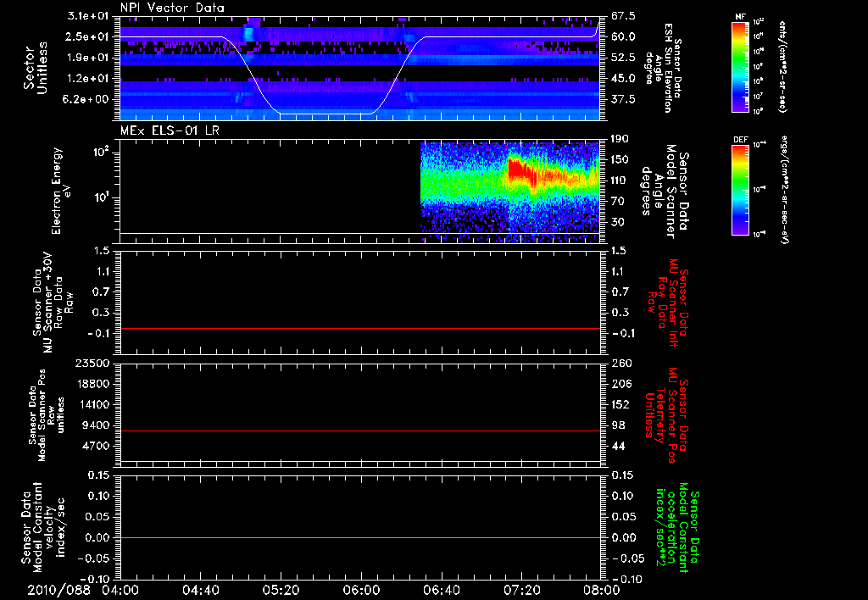This screenshot has height=600, width=868.
Task: Click the "260" telemetry tick value
Action: click(620, 363)
